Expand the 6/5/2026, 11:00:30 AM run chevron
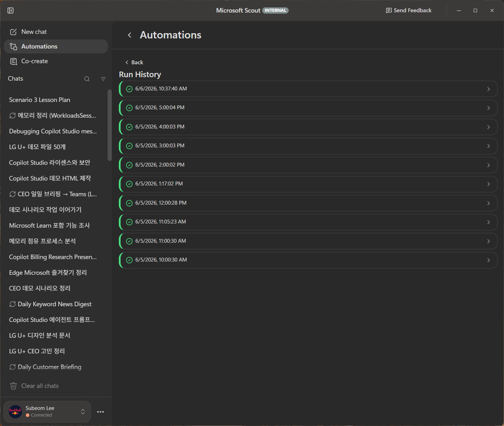Image resolution: width=504 pixels, height=426 pixels. 489,241
